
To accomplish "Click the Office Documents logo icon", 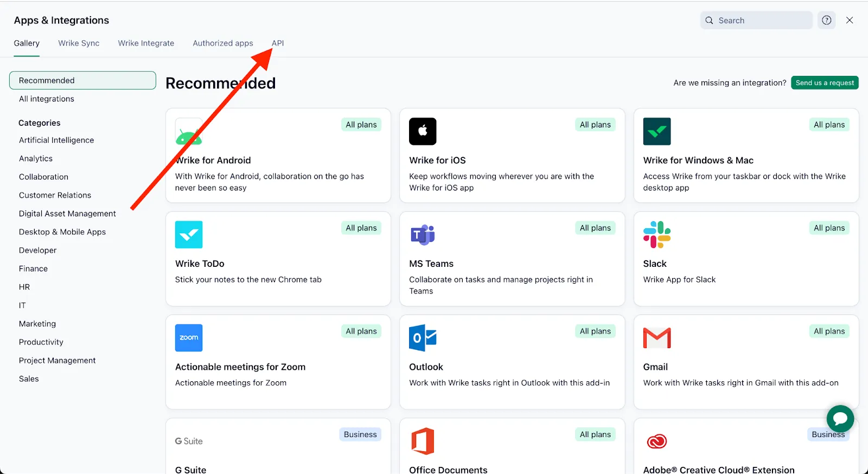I will (423, 441).
